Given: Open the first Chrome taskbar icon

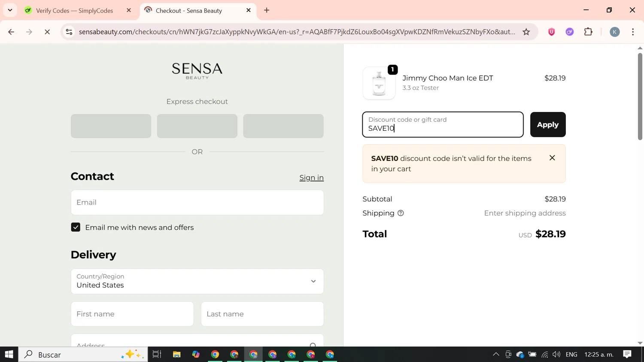Looking at the screenshot, I should 215,354.
